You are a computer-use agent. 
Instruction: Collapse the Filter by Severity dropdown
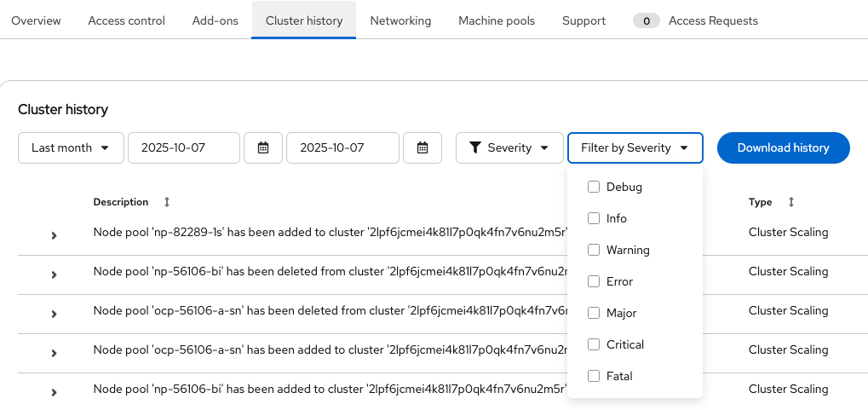[635, 147]
